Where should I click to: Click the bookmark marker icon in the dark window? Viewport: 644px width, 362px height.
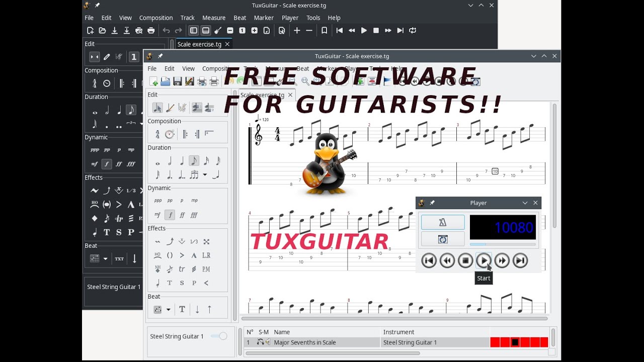[325, 30]
